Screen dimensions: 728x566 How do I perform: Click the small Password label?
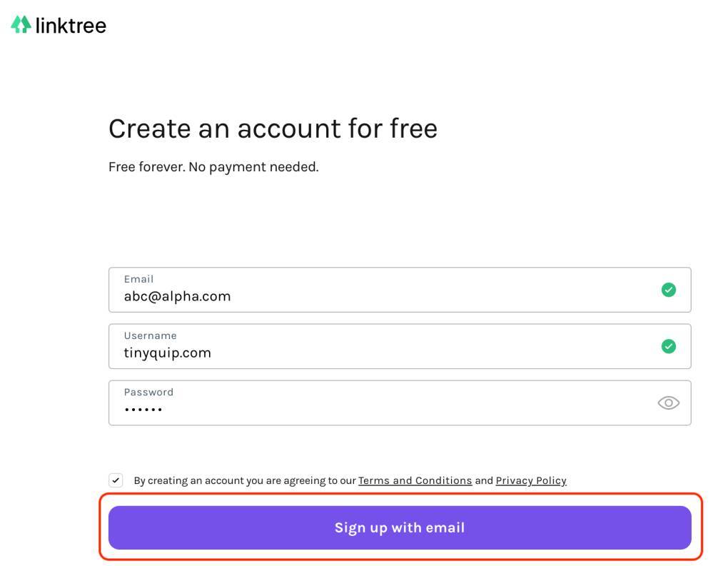[148, 393]
